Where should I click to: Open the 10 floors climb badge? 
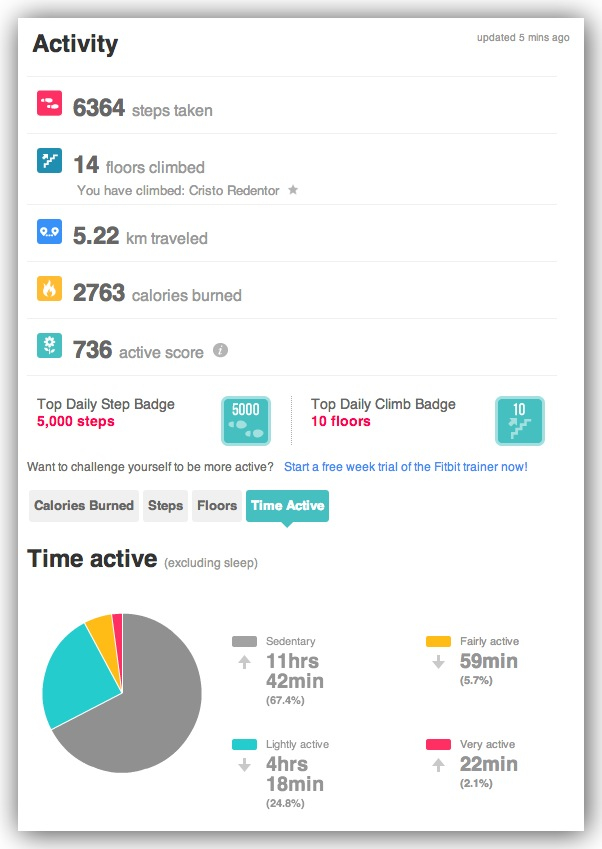520,421
